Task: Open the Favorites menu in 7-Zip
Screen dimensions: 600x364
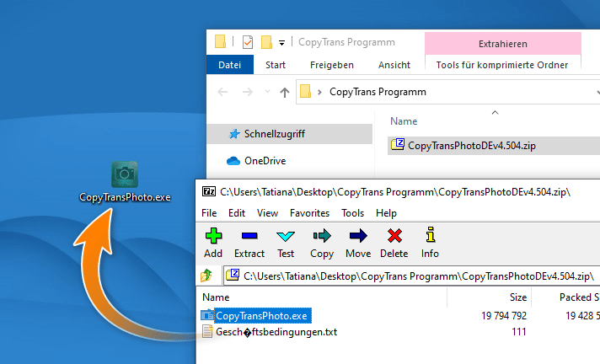Action: tap(309, 213)
